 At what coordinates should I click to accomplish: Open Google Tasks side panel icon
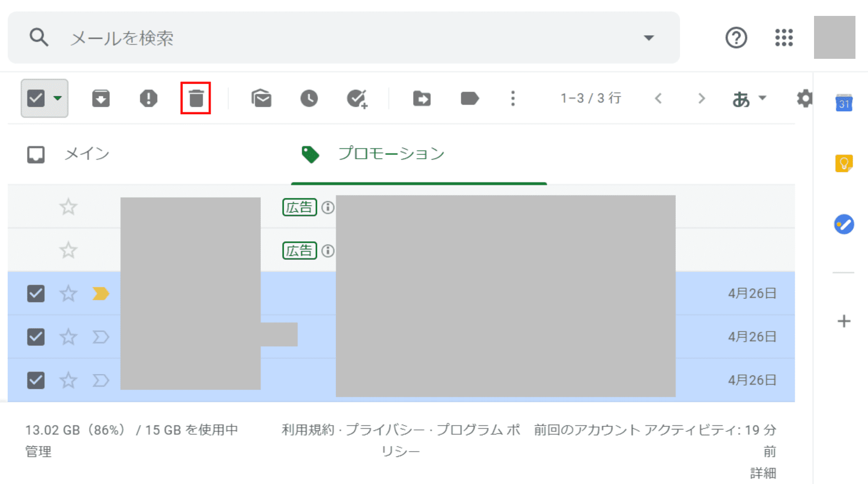coord(844,224)
